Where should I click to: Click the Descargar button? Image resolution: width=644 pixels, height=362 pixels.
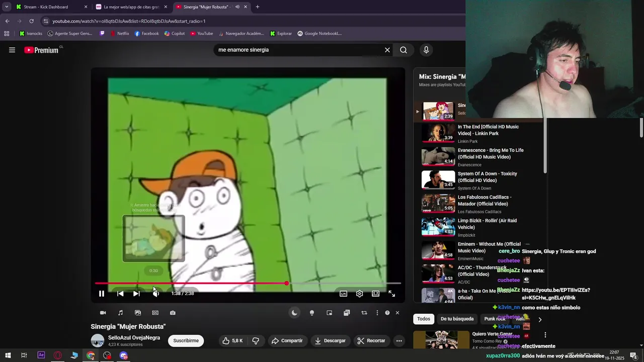pos(330,340)
